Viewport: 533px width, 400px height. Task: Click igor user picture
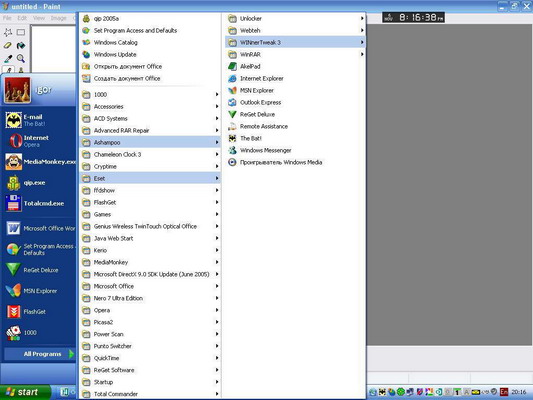tap(17, 90)
